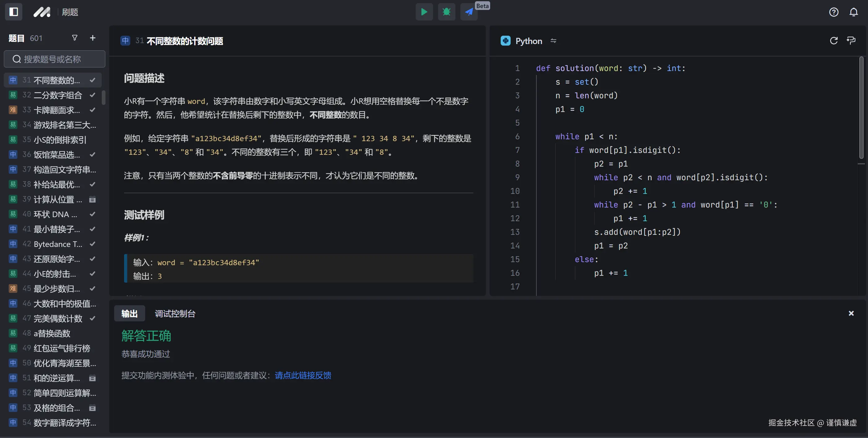The width and height of the screenshot is (868, 438).
Task: Select the 输出 tab
Action: [x=129, y=314]
